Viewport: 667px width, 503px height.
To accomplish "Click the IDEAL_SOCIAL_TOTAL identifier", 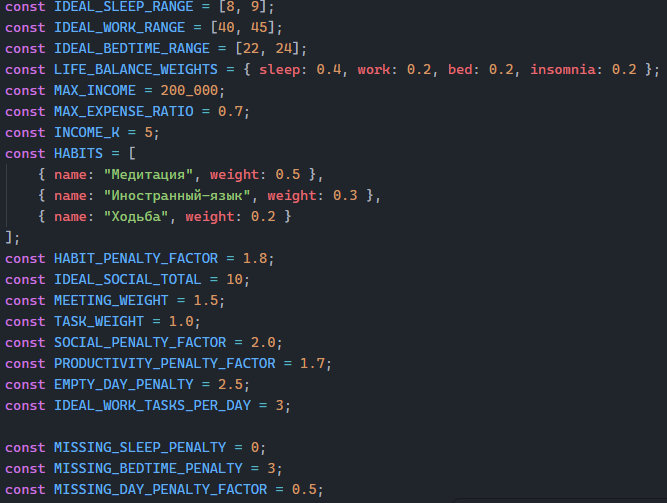I will tap(127, 280).
